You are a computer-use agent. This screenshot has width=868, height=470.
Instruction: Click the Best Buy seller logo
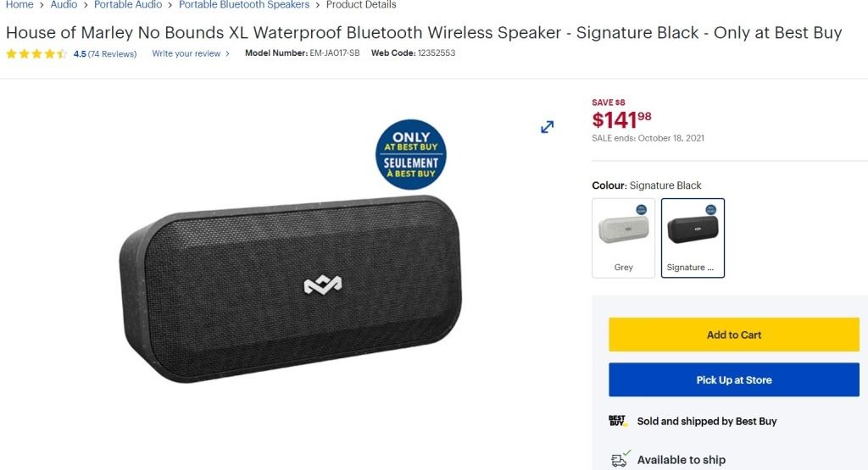coord(618,421)
